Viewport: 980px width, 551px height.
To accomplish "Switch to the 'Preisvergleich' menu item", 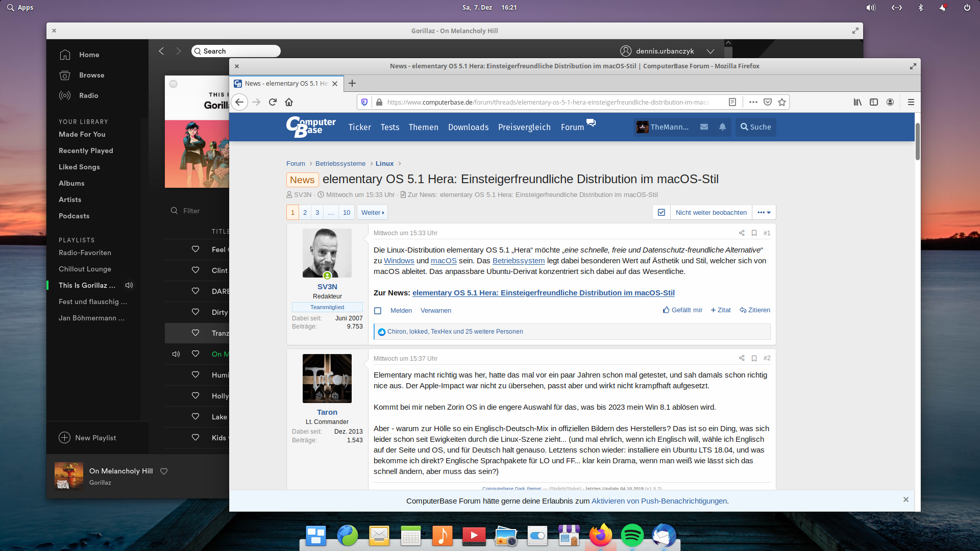I will (x=524, y=127).
